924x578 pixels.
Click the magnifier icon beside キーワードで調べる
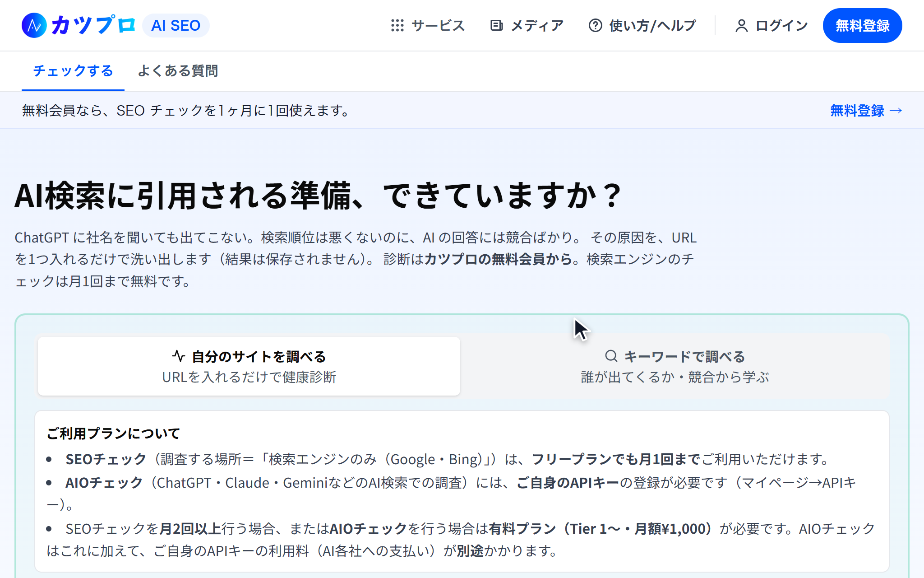[611, 356]
